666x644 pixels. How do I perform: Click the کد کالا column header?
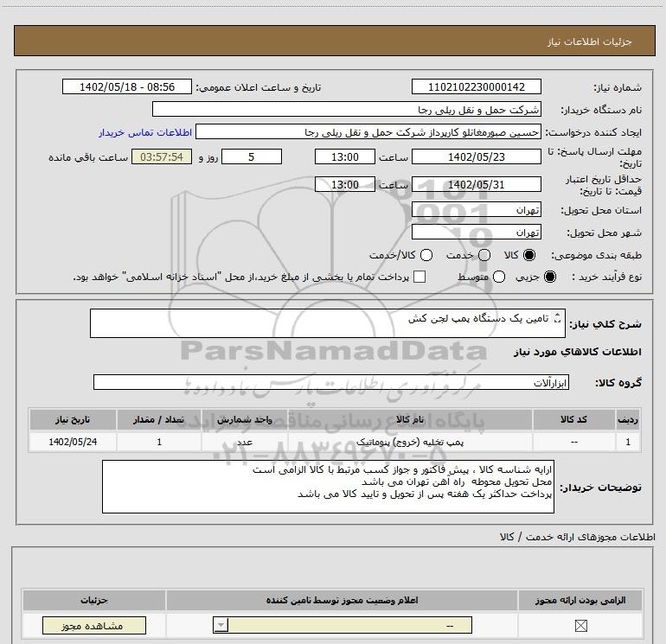coord(573,419)
